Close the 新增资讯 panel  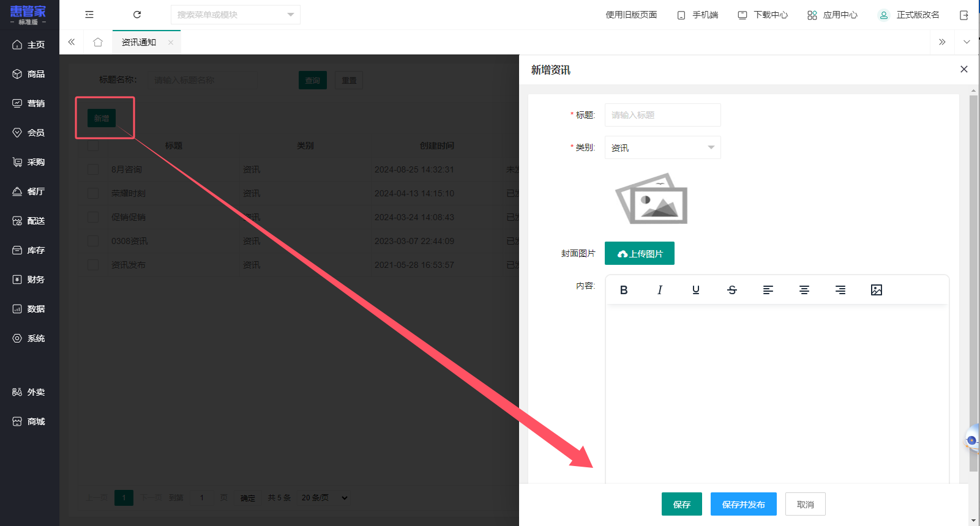coord(964,69)
